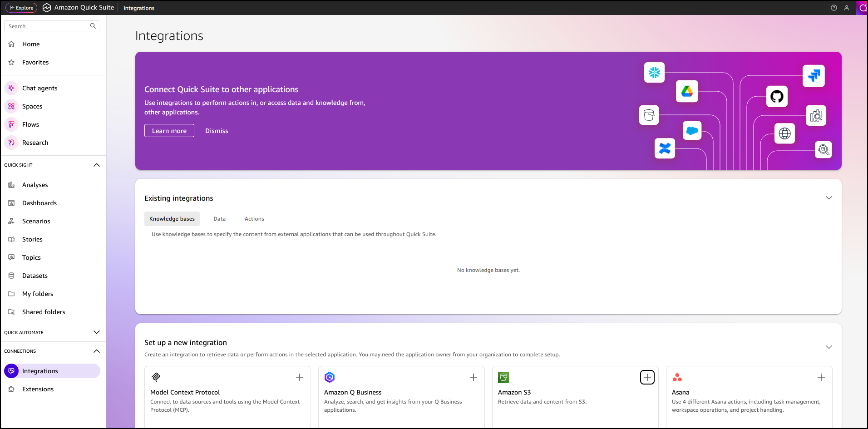This screenshot has height=429, width=868.
Task: Click the Integrations purple circle icon
Action: point(11,371)
